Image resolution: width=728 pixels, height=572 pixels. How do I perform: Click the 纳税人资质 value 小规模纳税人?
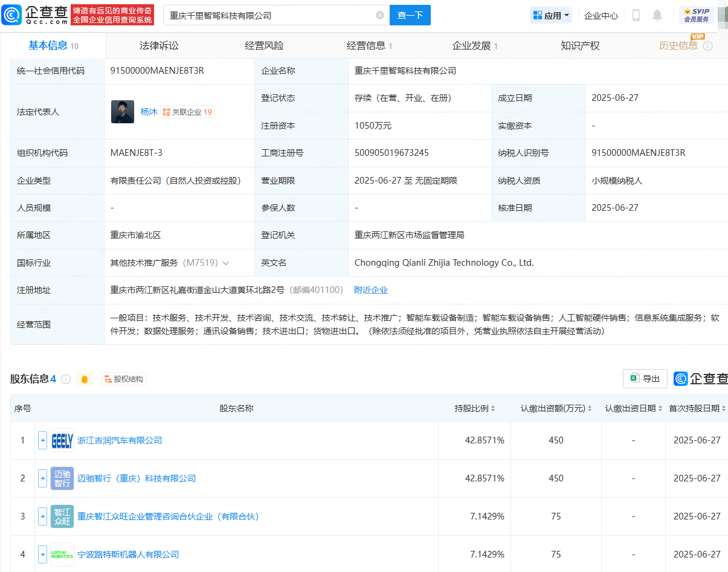click(x=617, y=181)
